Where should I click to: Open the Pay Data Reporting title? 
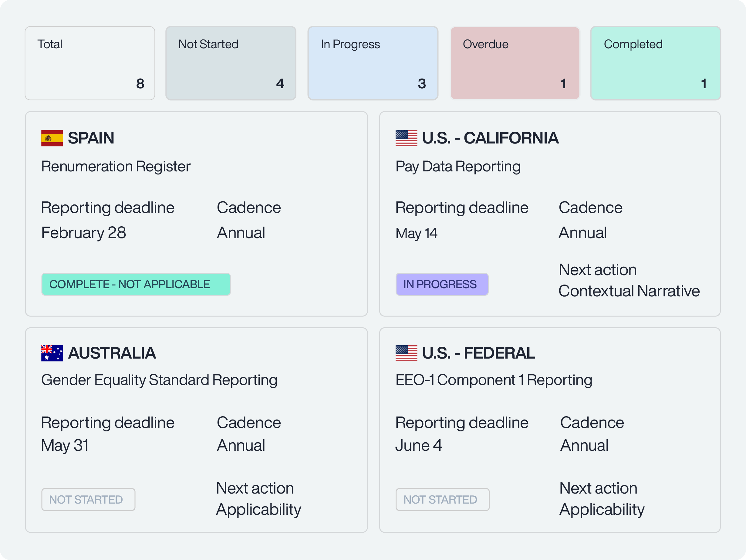458,167
